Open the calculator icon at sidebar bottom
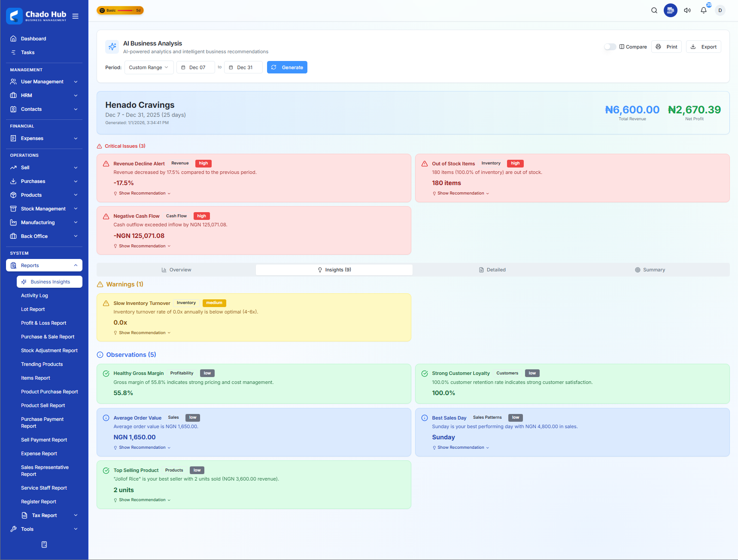 [44, 544]
